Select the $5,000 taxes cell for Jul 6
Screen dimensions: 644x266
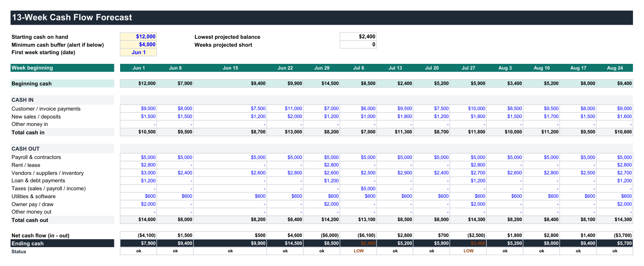pyautogui.click(x=359, y=188)
